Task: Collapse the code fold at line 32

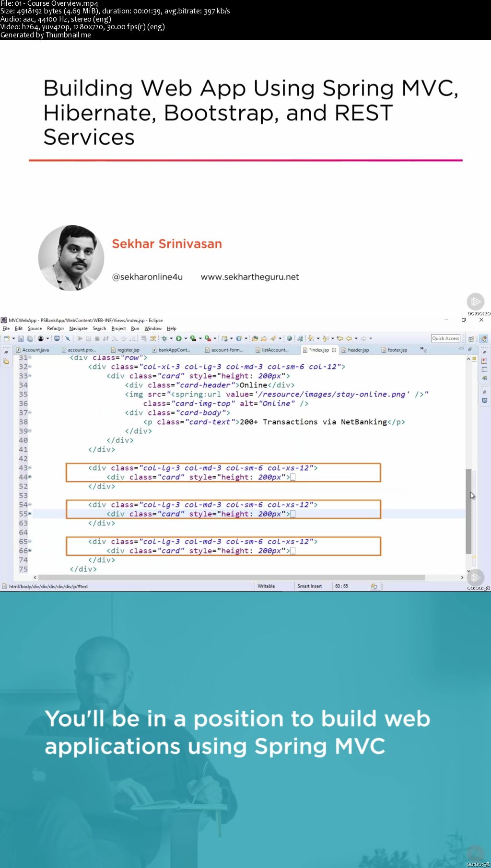Action: pyautogui.click(x=30, y=367)
